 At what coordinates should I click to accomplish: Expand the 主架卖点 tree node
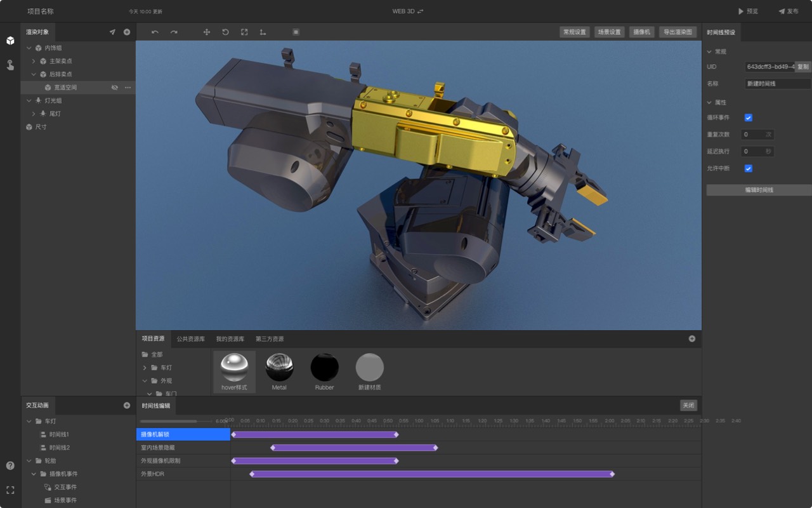34,61
